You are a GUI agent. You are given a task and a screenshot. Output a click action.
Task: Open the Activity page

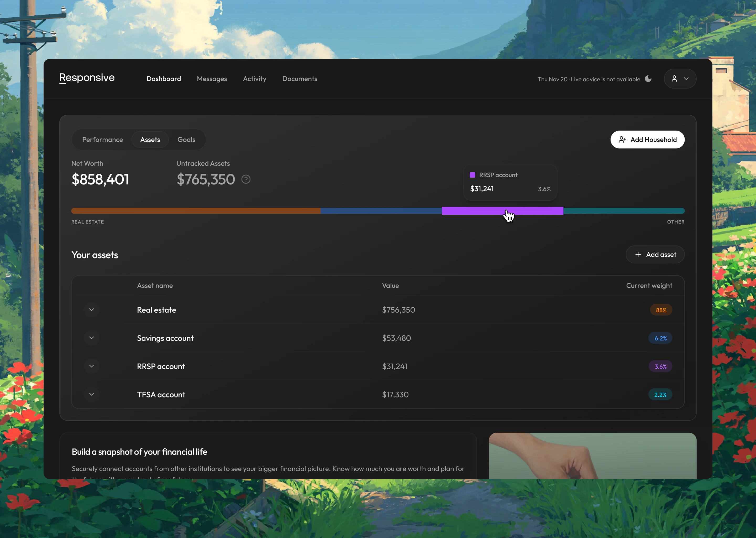click(x=255, y=79)
